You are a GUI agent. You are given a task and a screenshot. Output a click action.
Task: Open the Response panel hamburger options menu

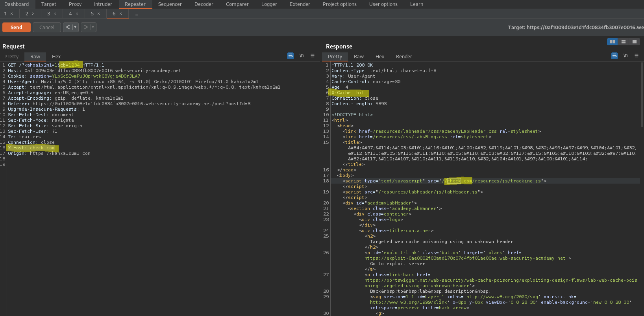637,56
